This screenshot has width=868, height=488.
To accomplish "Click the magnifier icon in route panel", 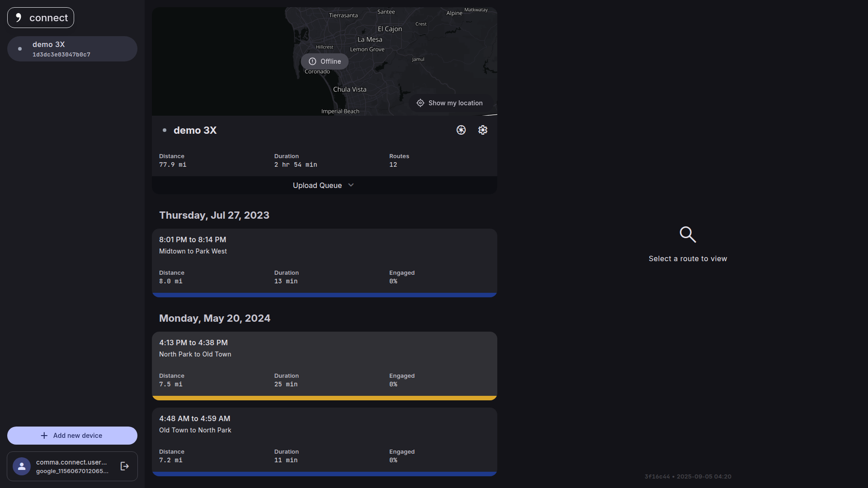I will 688,234.
